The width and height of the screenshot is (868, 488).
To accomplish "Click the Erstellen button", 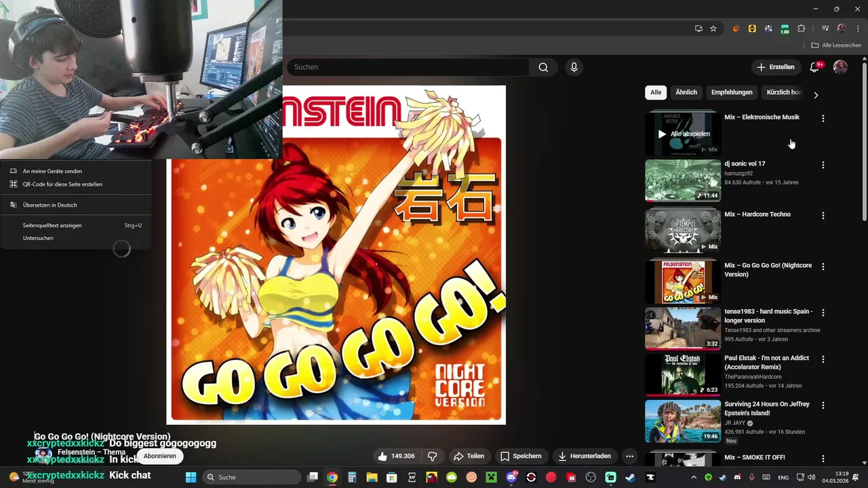I will 776,67.
